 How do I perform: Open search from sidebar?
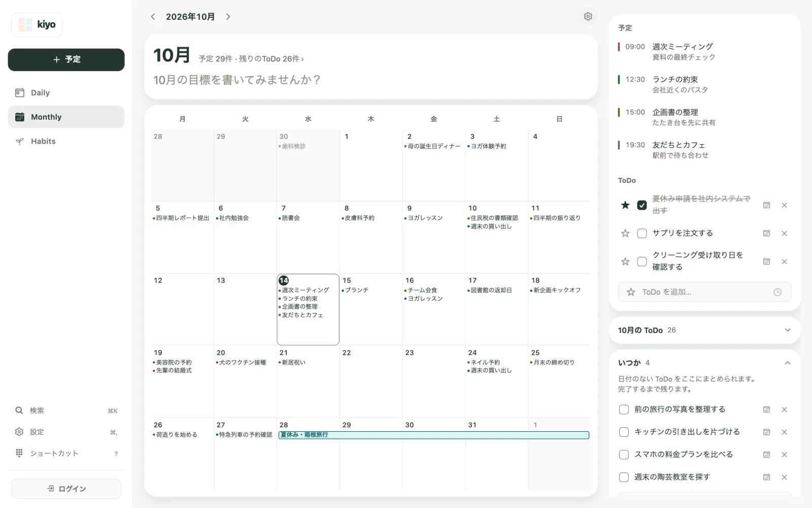66,410
